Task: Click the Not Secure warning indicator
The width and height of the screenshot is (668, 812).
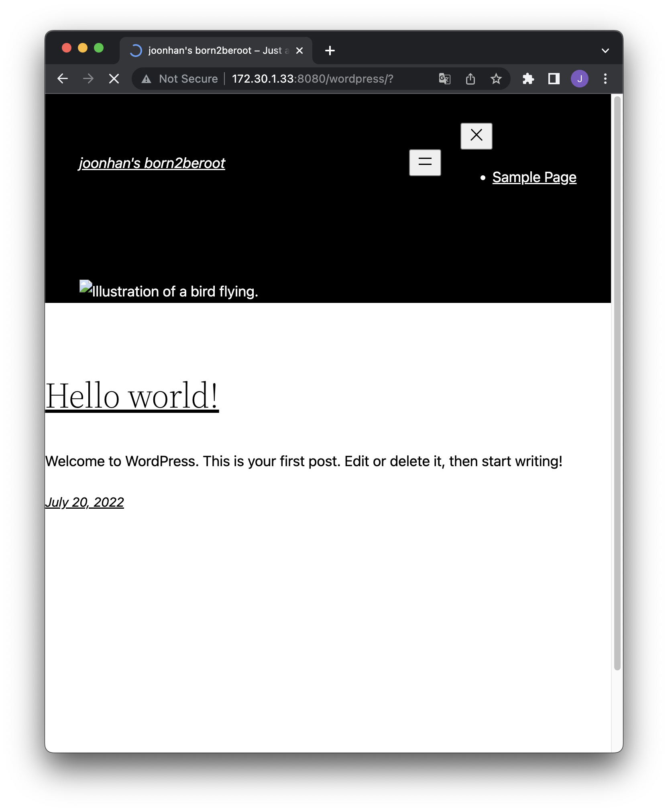Action: pos(180,79)
